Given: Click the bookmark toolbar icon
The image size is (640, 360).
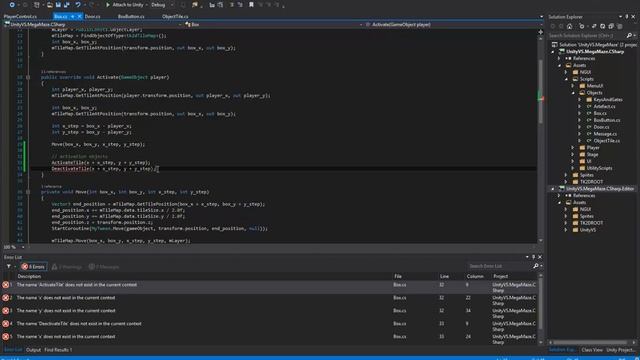Looking at the screenshot, I should (251, 5).
